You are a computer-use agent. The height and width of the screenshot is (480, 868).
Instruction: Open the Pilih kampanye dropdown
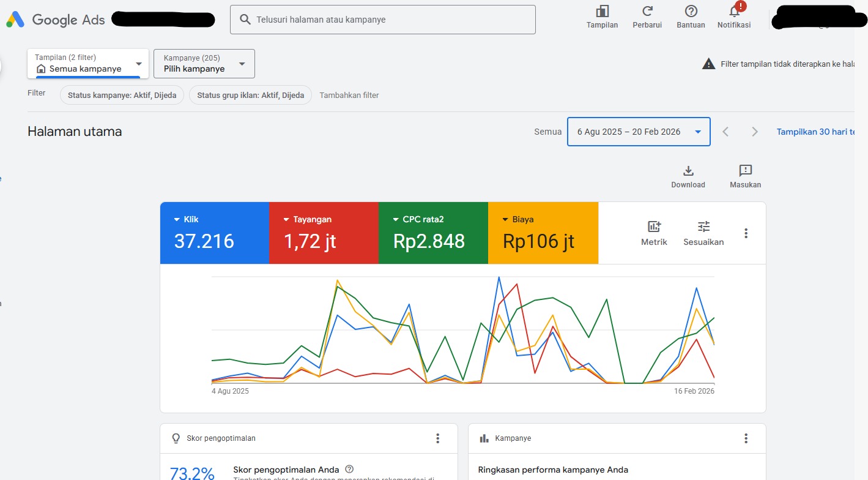tap(204, 64)
